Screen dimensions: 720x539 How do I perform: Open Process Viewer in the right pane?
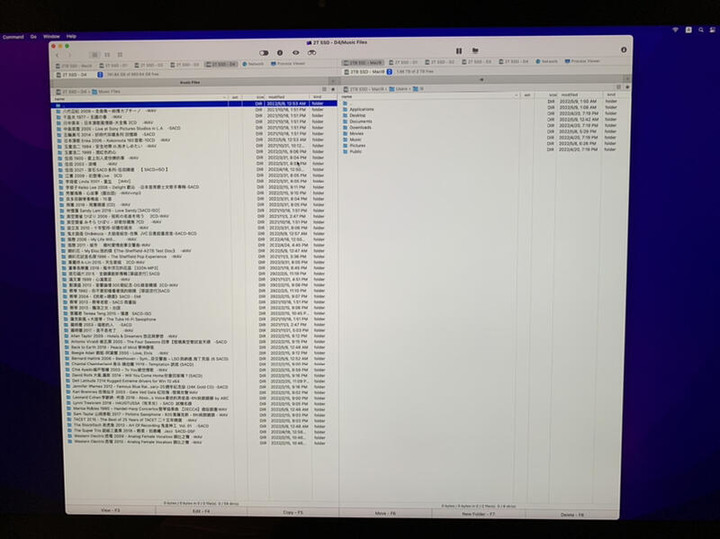pos(582,61)
